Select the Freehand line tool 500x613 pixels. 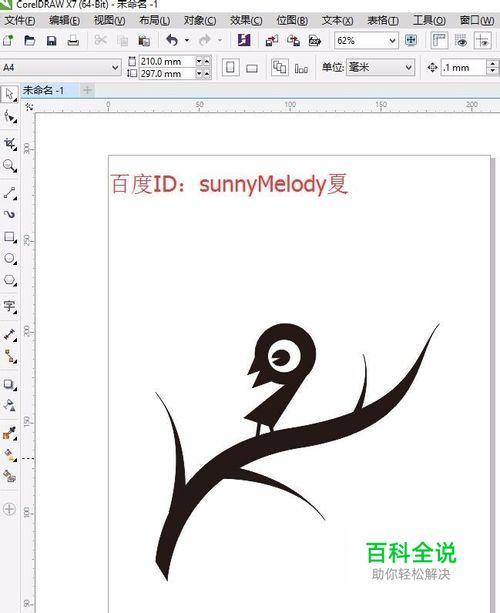tap(9, 192)
